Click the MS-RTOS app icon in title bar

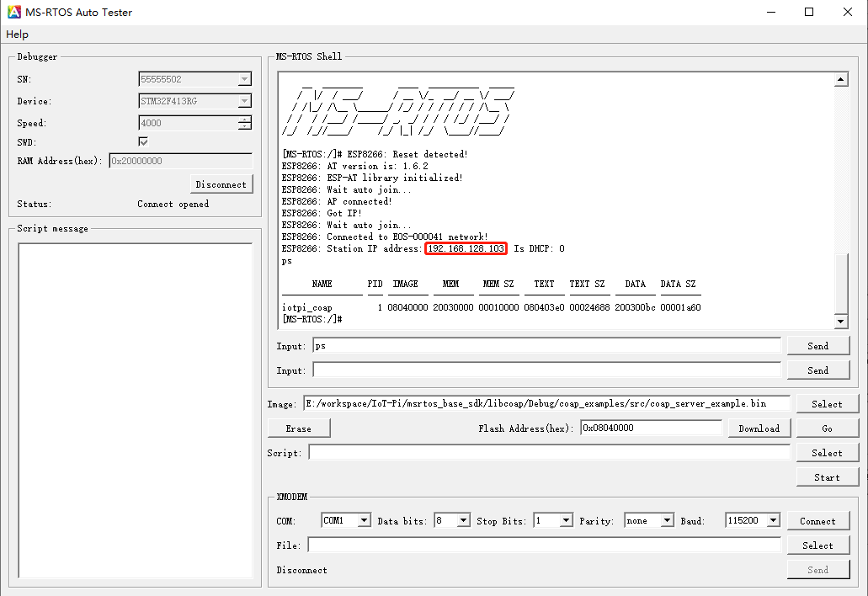tap(13, 13)
